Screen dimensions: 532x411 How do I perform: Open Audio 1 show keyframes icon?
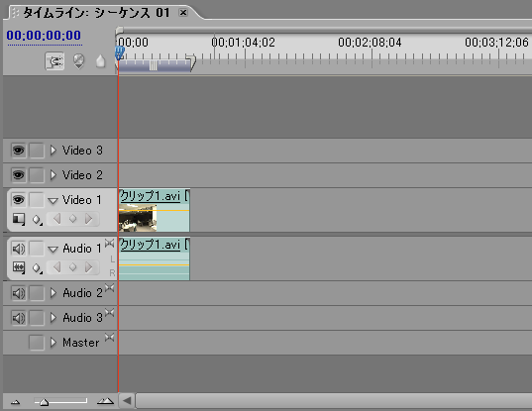pos(37,268)
